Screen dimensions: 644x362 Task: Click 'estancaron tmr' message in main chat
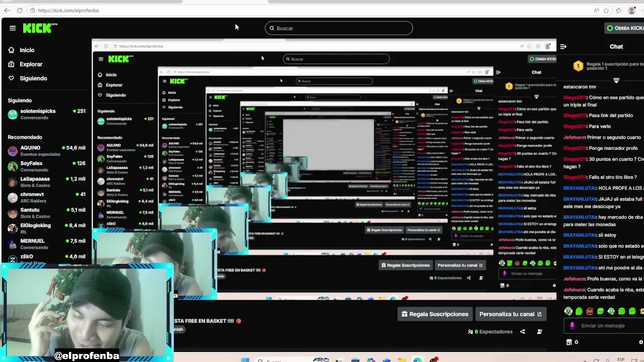point(580,87)
